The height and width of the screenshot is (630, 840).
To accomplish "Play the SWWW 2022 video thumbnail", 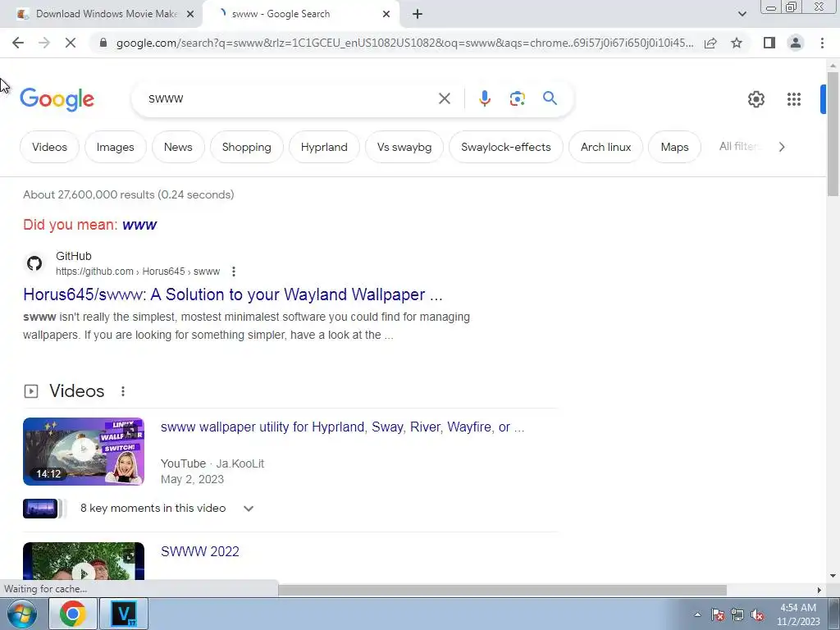I will click(x=84, y=561).
